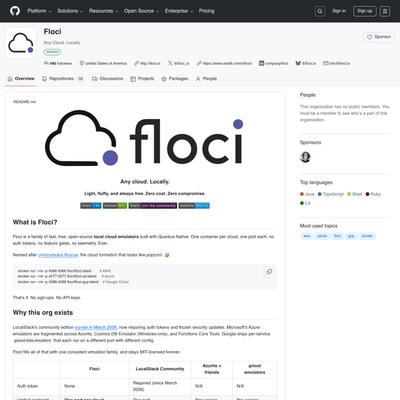Click the large floci logo image

click(x=144, y=138)
